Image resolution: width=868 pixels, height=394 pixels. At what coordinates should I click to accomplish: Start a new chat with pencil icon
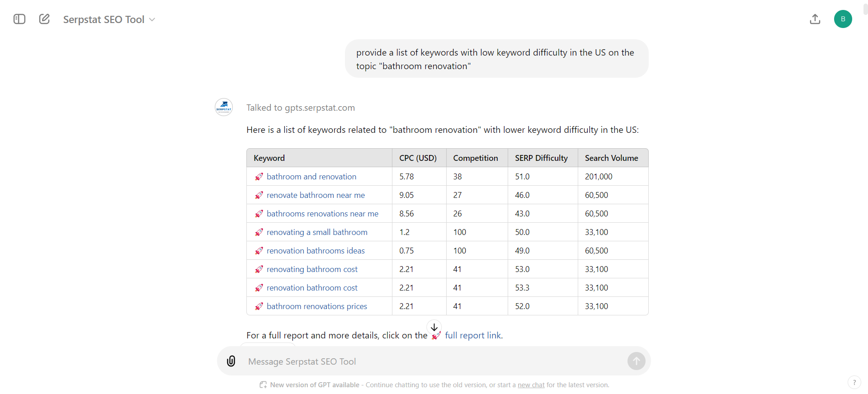[44, 19]
